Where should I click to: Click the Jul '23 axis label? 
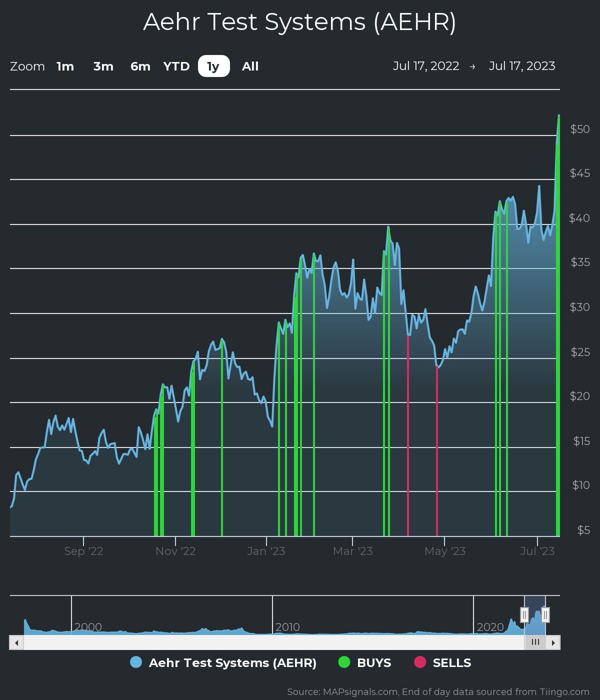[537, 551]
